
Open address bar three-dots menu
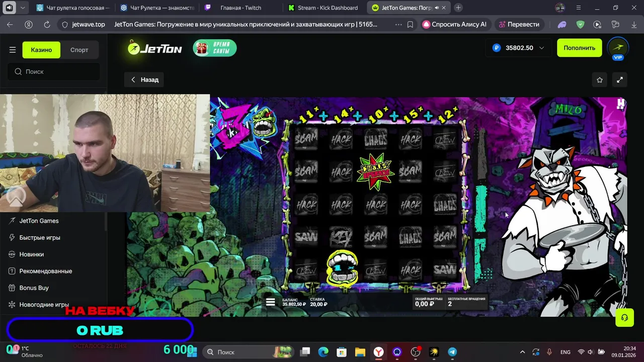(398, 24)
